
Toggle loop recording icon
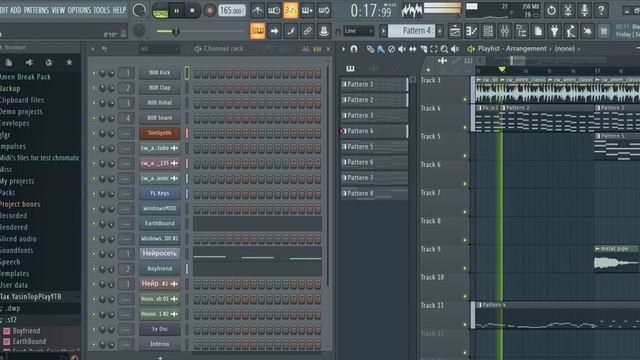pos(324,10)
